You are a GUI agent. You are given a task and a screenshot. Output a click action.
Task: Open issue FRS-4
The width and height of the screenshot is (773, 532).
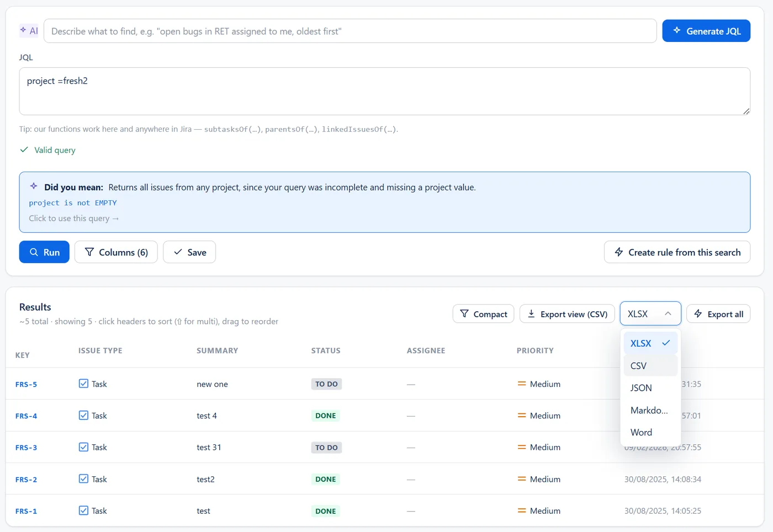[x=26, y=416]
